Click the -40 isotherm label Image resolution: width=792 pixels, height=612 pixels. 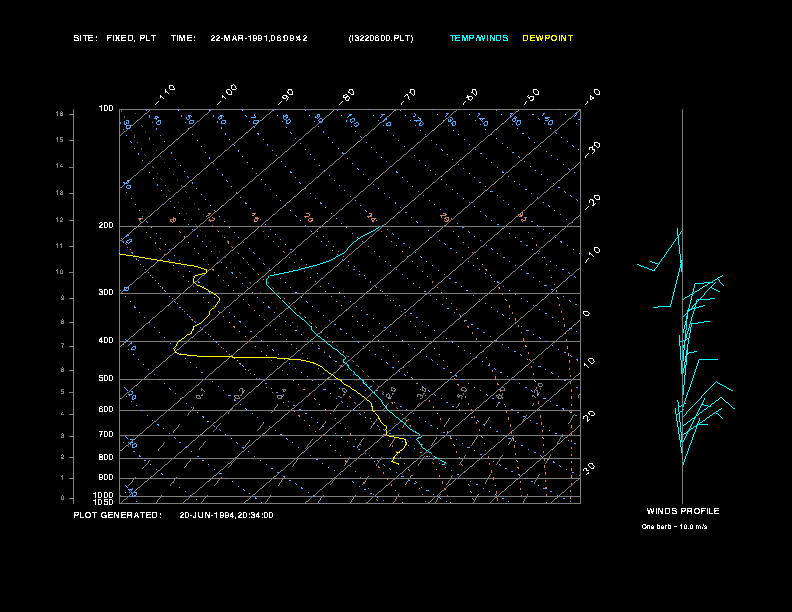[x=593, y=97]
